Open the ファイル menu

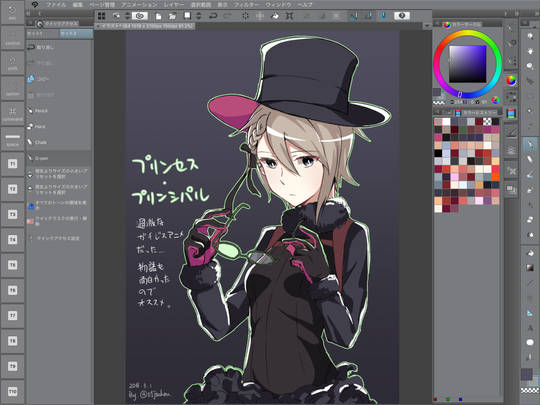(x=56, y=5)
